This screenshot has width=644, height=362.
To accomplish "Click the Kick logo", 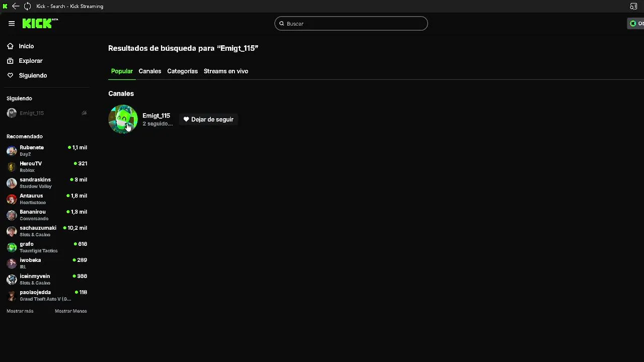I will tap(40, 24).
